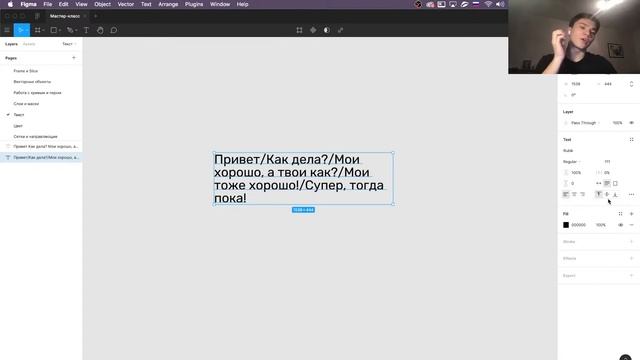This screenshot has height=360, width=640.
Task: Open the Цвет page
Action: click(18, 126)
